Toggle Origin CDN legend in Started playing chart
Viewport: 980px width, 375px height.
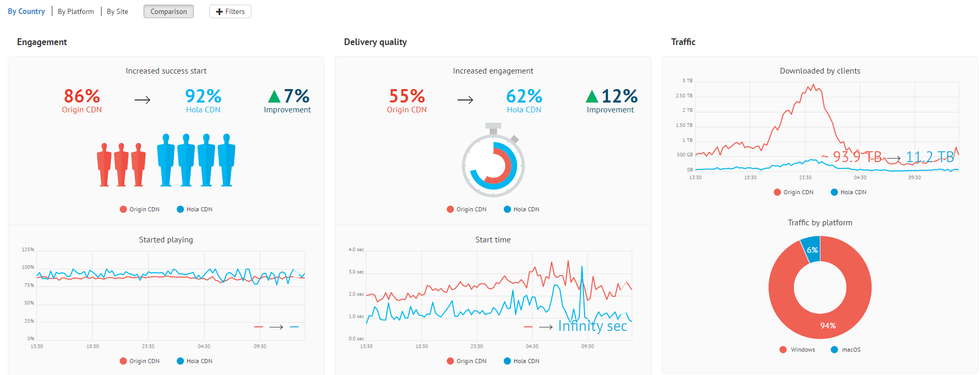tap(139, 361)
